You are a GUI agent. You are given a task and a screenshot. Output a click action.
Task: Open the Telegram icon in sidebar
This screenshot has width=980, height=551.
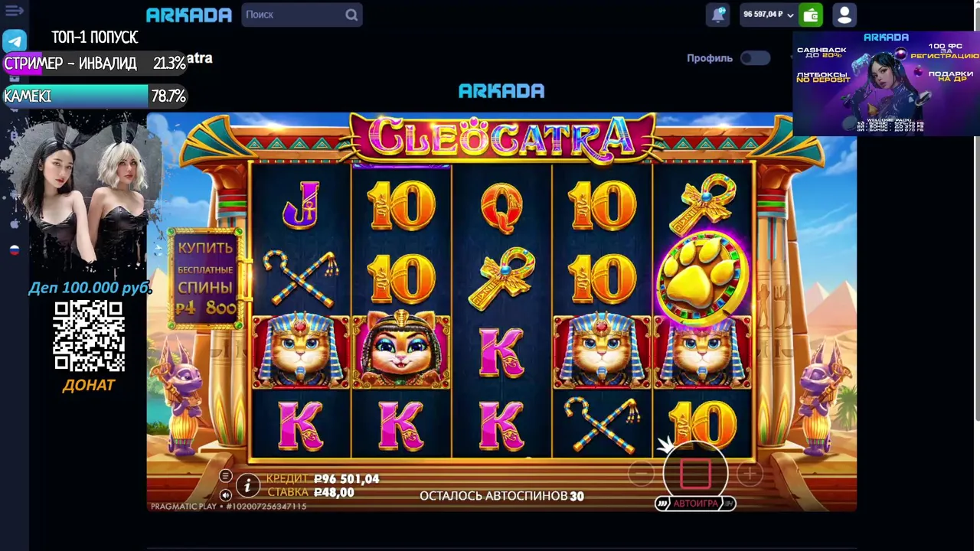[x=15, y=41]
